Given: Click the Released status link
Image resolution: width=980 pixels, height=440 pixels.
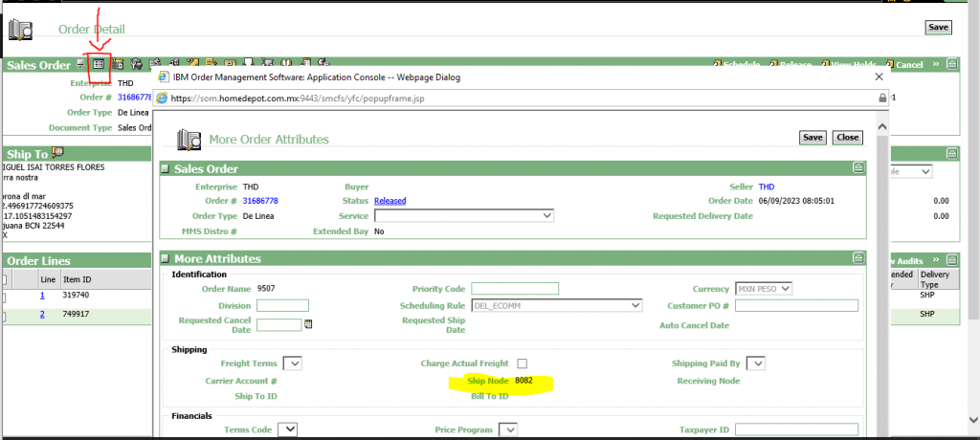Looking at the screenshot, I should [390, 201].
